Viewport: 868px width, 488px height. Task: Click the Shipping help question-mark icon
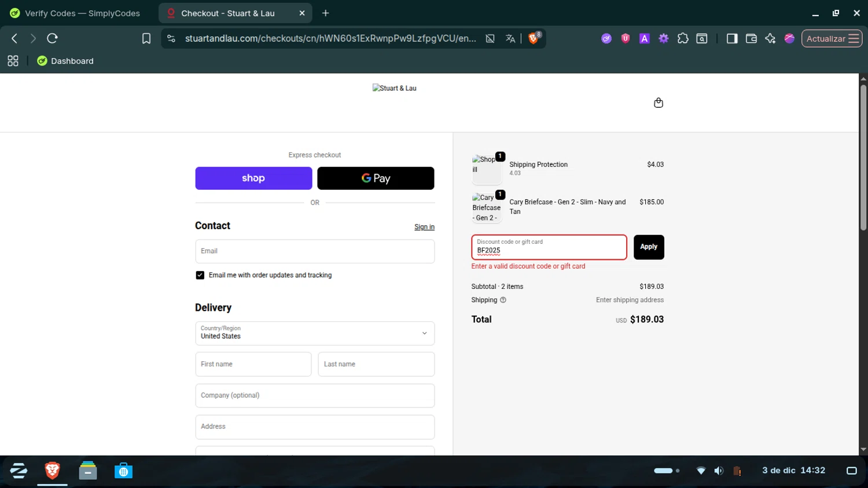tap(503, 300)
